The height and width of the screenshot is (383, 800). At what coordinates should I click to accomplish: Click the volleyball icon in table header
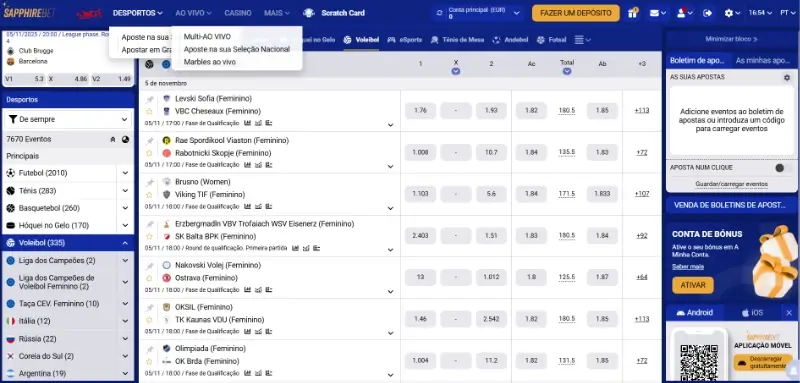click(149, 64)
